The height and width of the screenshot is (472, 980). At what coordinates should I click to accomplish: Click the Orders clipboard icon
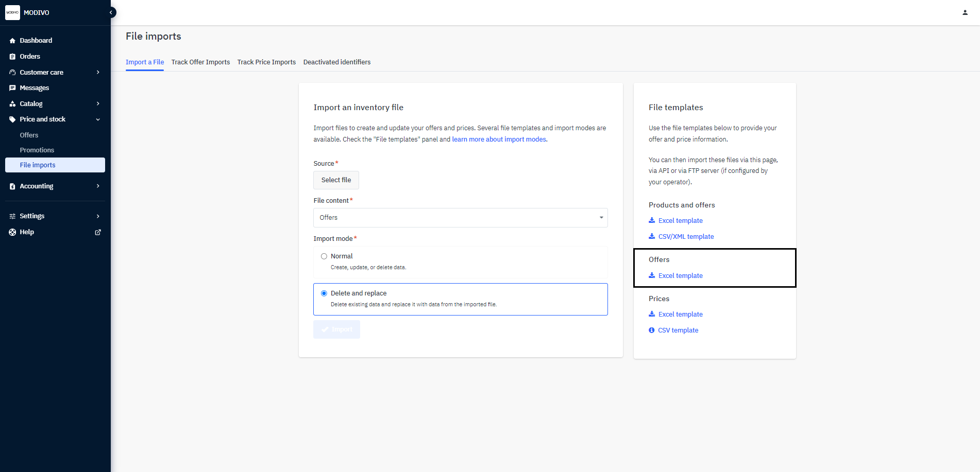12,57
